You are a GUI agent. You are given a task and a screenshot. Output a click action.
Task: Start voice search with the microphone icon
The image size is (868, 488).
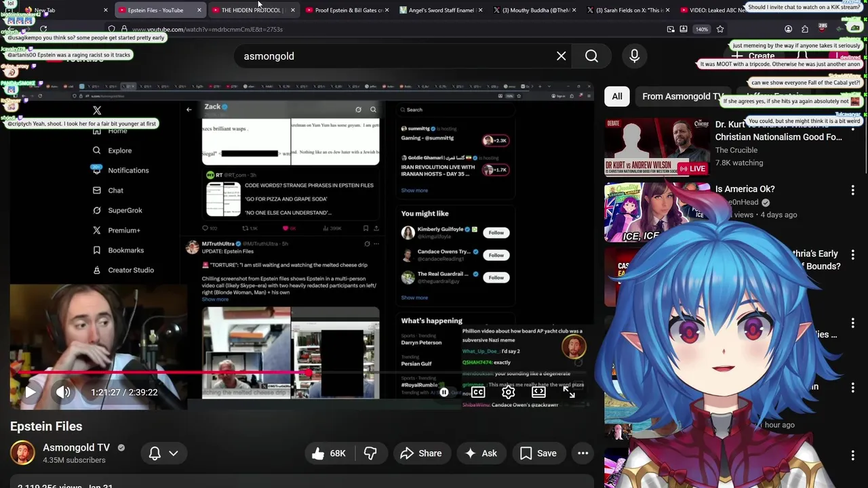(635, 56)
